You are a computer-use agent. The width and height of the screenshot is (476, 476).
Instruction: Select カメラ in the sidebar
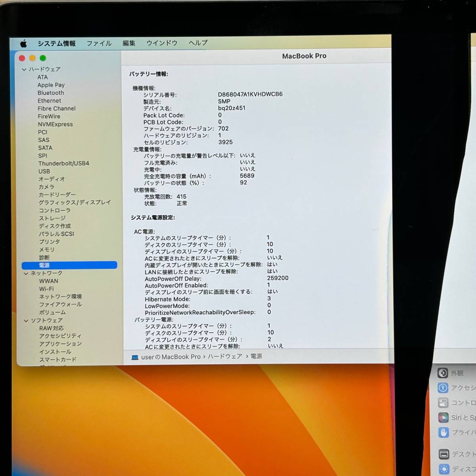46,187
